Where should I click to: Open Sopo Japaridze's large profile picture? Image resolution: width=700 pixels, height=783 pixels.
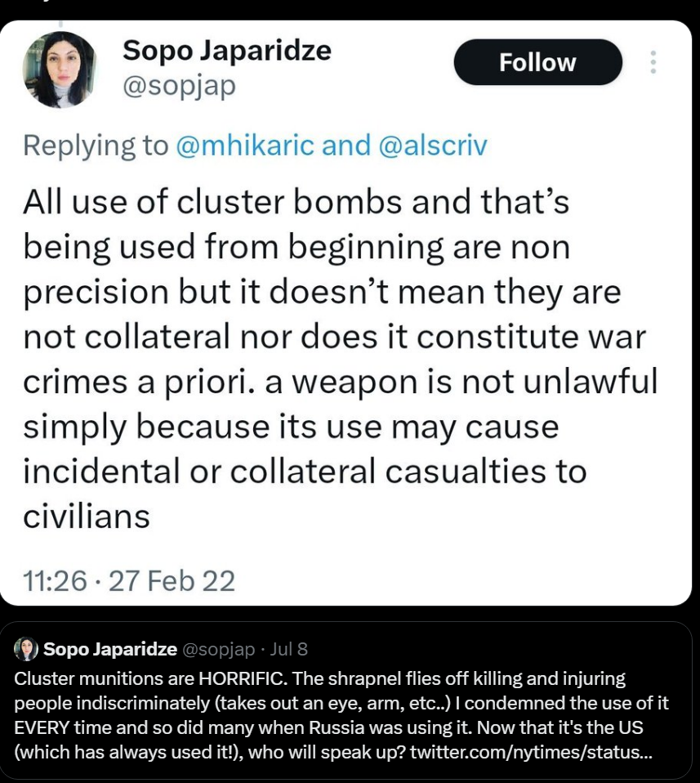pos(60,69)
